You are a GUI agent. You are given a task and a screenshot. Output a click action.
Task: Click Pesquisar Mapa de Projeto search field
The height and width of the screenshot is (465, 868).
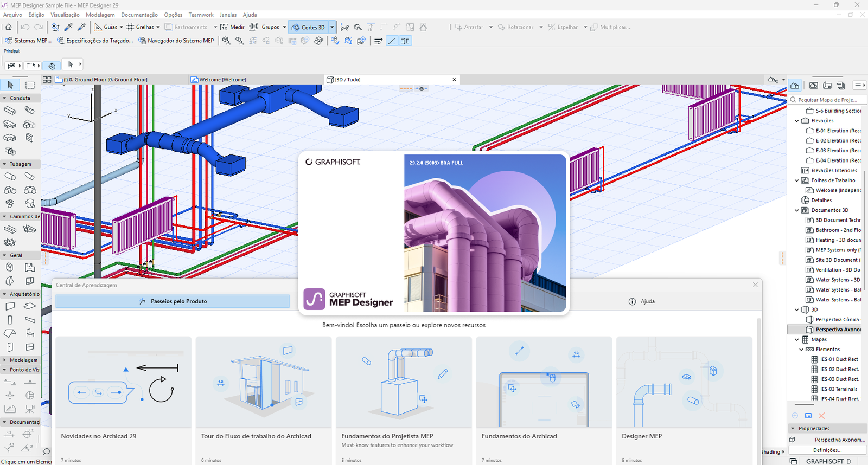[827, 100]
